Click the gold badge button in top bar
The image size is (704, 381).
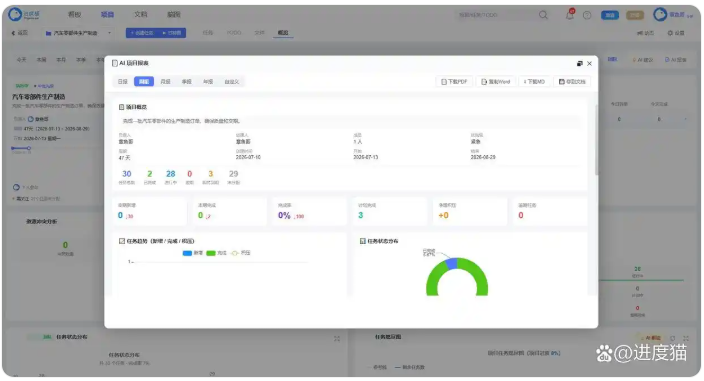point(635,15)
